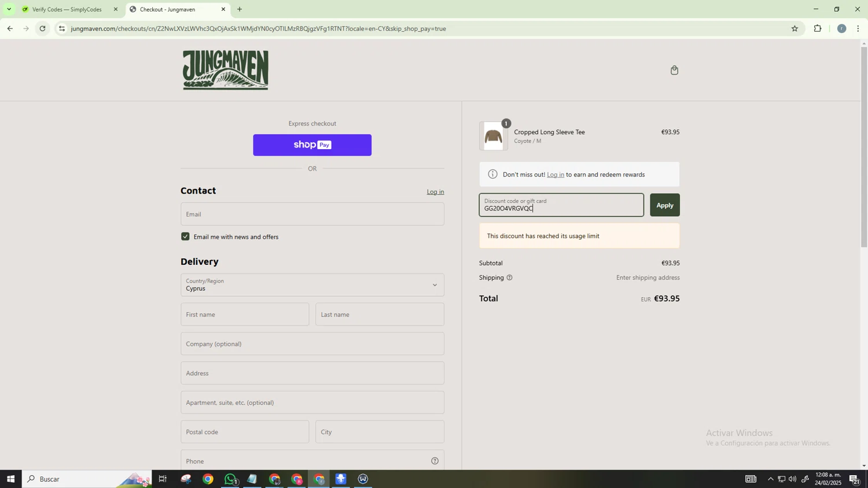The image size is (868, 488).
Task: Close the Verify Codes SimplyCodes tab
Action: (x=115, y=9)
